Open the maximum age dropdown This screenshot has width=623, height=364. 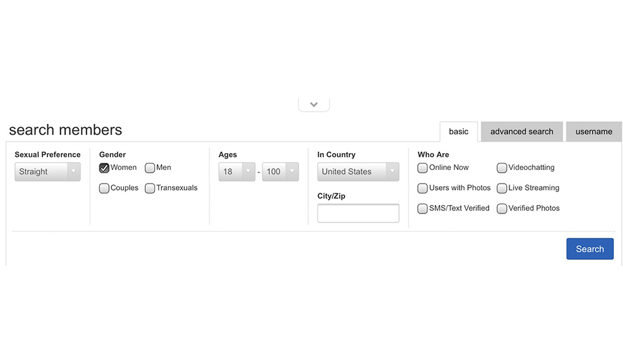[280, 172]
